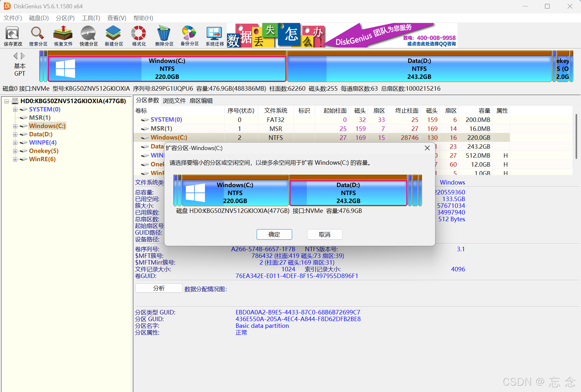This screenshot has width=581, height=392.
Task: Expand the WinRE(6) tree node
Action: (x=15, y=159)
